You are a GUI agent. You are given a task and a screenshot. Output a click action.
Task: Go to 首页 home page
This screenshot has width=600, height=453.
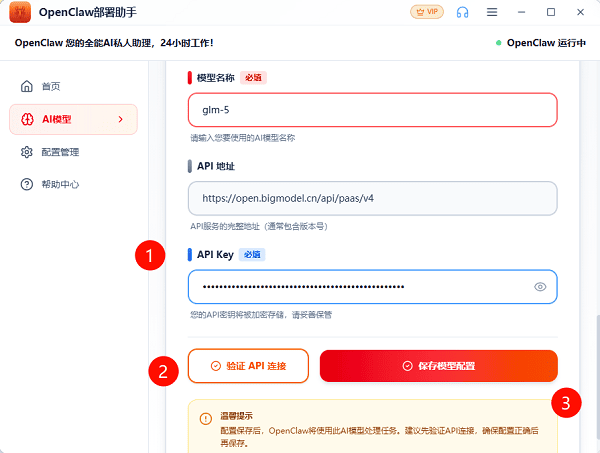pos(73,86)
